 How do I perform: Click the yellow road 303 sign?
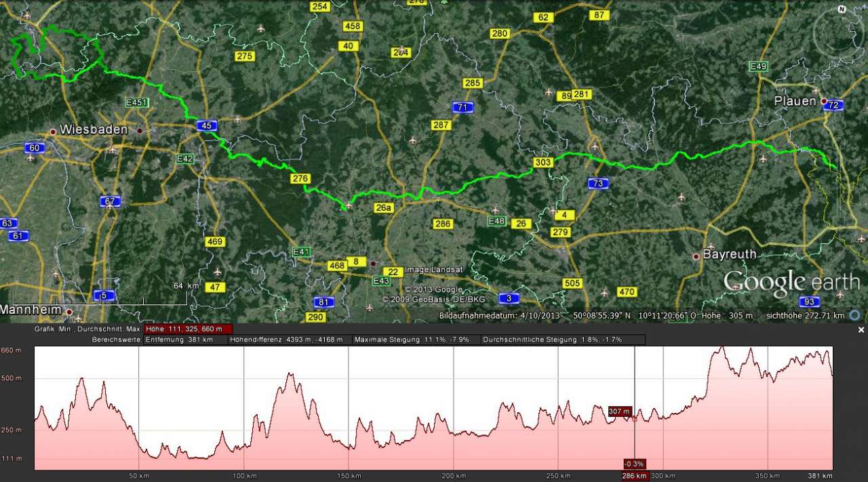pos(543,162)
